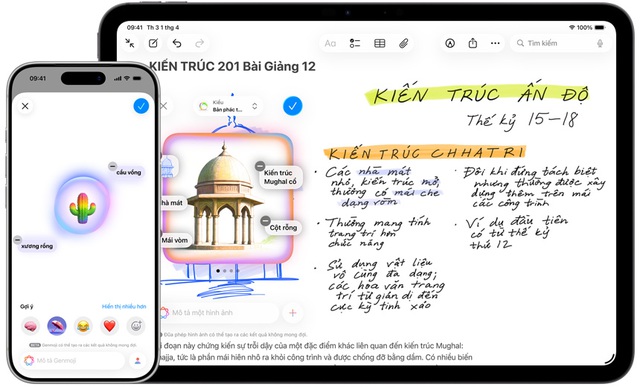Tap the small sketch thumbnail bubble
The image size is (640, 387).
pos(168,167)
